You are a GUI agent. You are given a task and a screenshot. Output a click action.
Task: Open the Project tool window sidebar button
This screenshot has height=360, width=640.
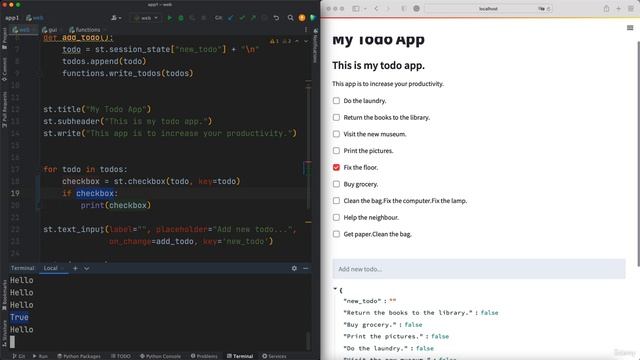point(4,39)
